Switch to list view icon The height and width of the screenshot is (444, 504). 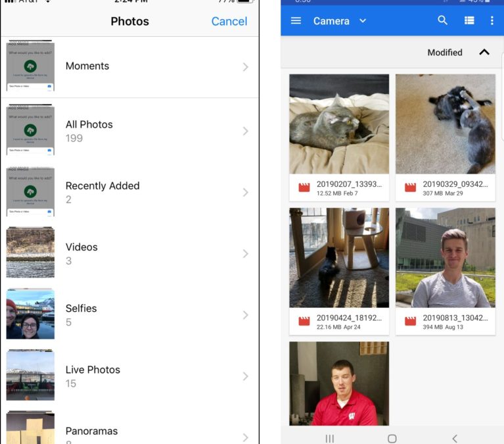click(469, 20)
